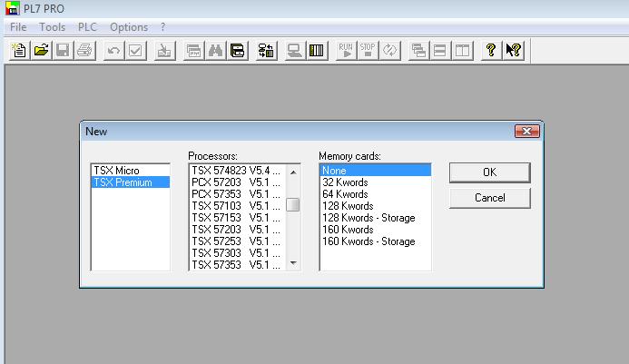Open the ? help menu
Screen dimensions: 629x364
162,27
